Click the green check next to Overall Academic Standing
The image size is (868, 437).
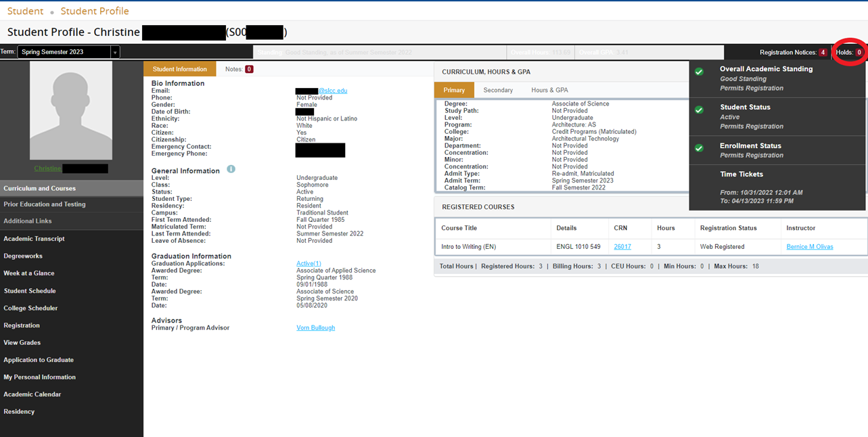pyautogui.click(x=699, y=72)
